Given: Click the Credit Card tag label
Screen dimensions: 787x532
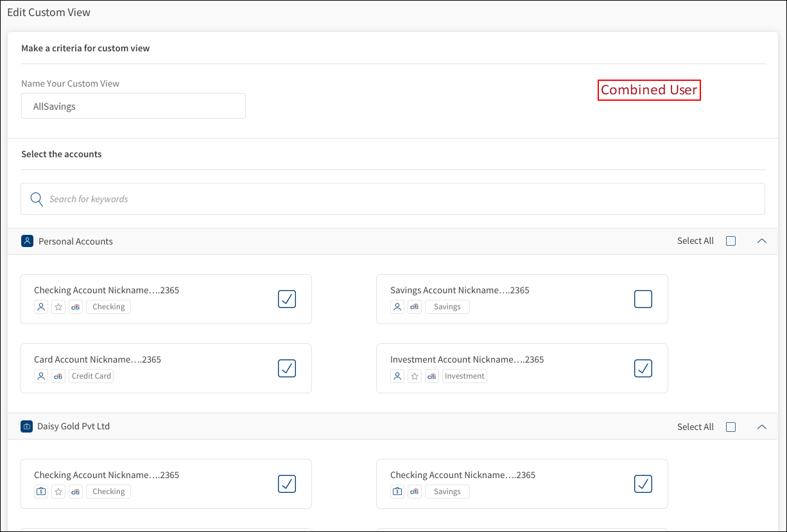Looking at the screenshot, I should pyautogui.click(x=91, y=376).
